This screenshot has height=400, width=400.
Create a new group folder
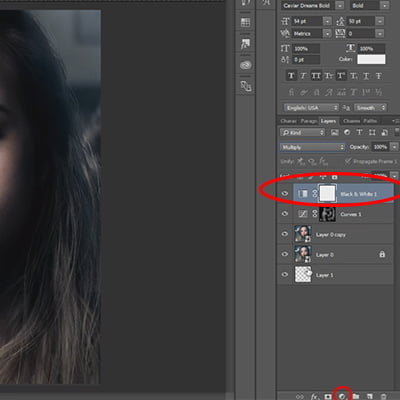pyautogui.click(x=356, y=396)
